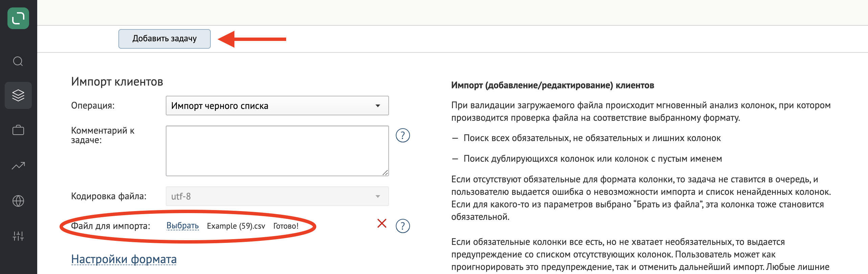The height and width of the screenshot is (274, 868).
Task: Click the Импорт клиентов heading
Action: tap(117, 82)
